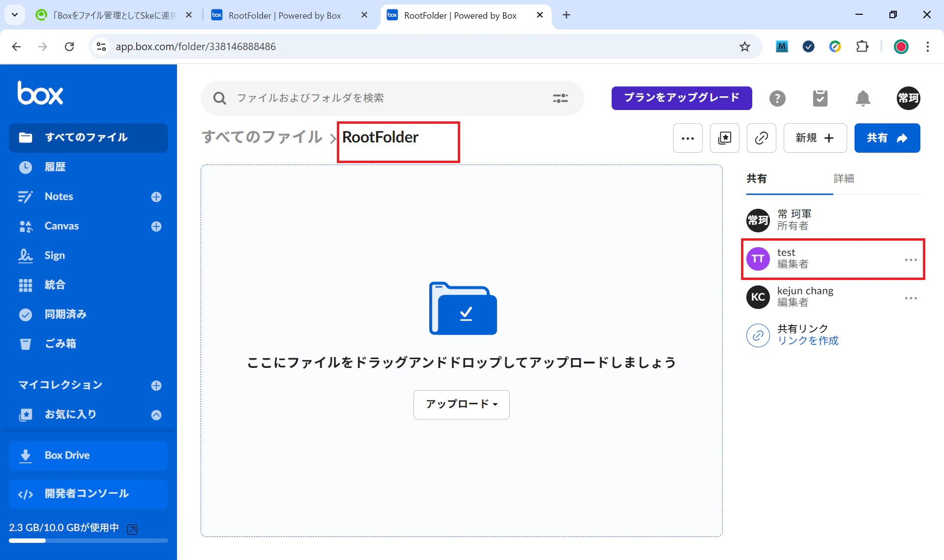944x560 pixels.
Task: Add a new collection to マイコレクション
Action: (156, 386)
